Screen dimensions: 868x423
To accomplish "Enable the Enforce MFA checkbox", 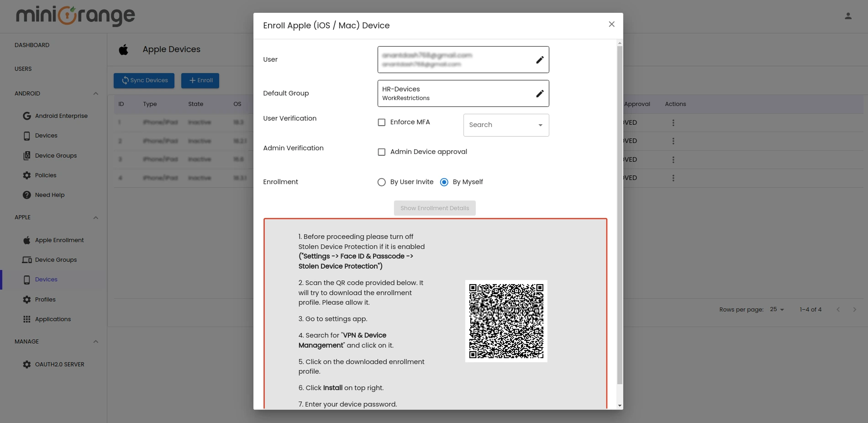I will pyautogui.click(x=382, y=122).
